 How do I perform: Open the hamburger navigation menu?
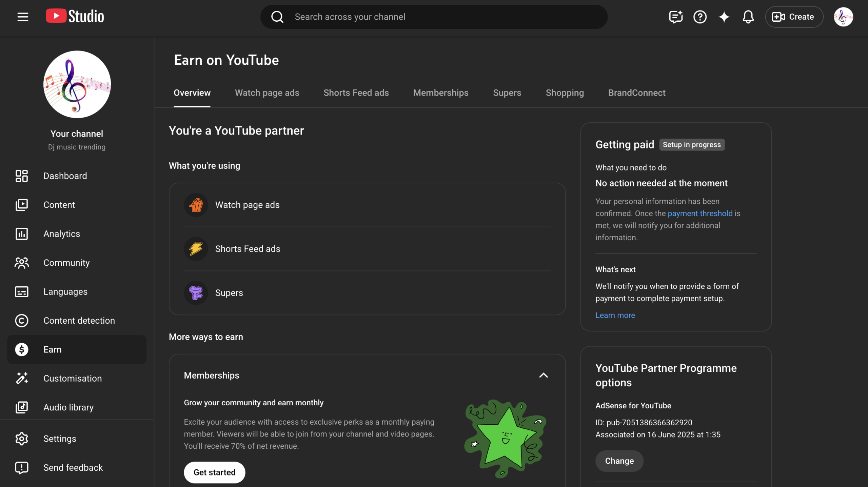tap(23, 17)
